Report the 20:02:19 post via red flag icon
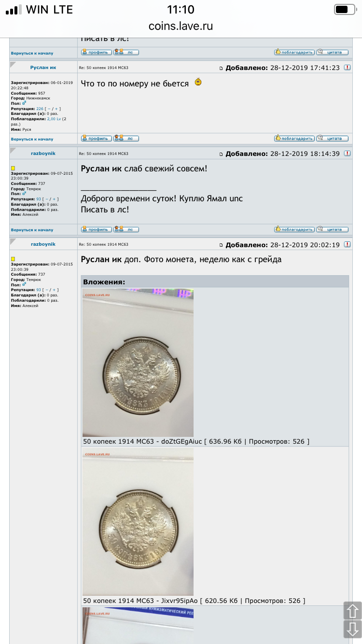Image resolution: width=362 pixels, height=644 pixels. click(347, 245)
